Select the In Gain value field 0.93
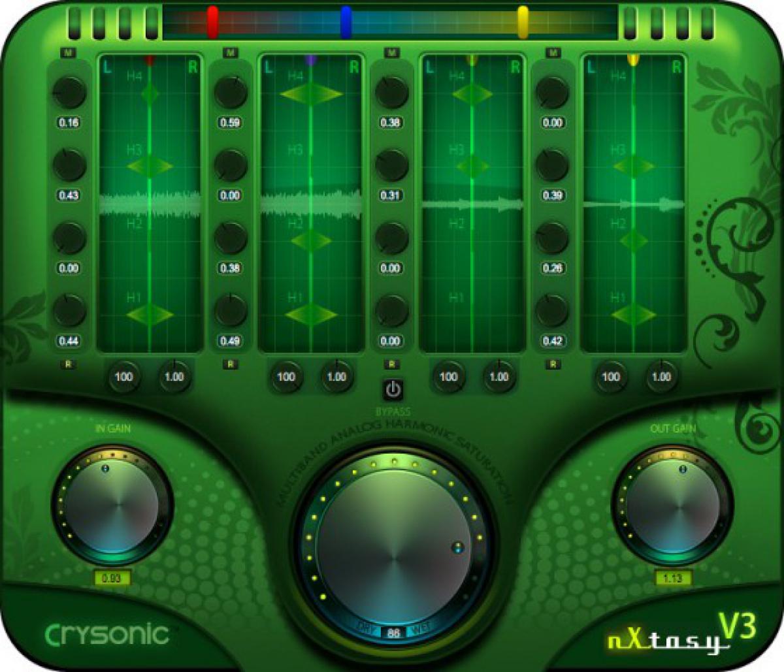 [x=112, y=578]
